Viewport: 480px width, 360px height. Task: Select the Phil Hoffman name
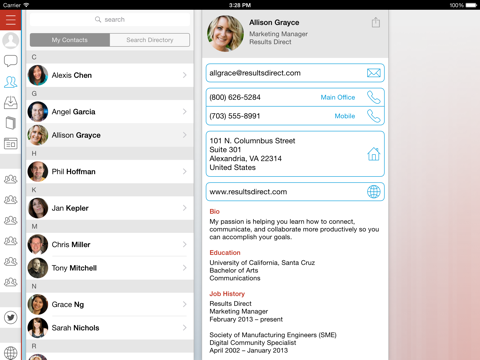pyautogui.click(x=73, y=171)
